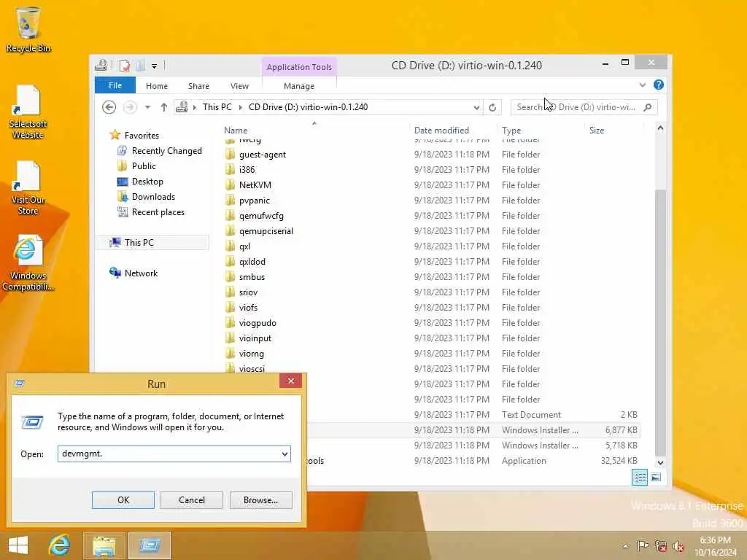Open the Manage ribbon tab
Image resolution: width=747 pixels, height=560 pixels.
point(298,86)
